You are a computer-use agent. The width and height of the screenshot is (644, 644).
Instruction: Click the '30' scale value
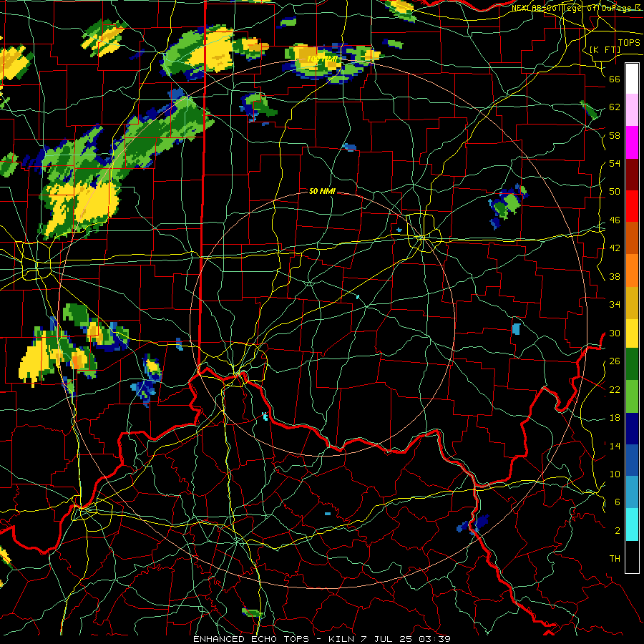615,333
